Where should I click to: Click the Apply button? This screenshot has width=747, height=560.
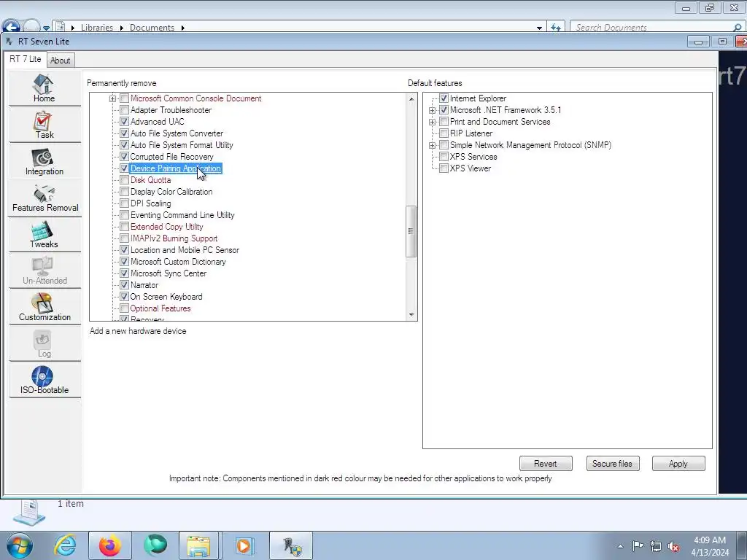[x=678, y=463]
